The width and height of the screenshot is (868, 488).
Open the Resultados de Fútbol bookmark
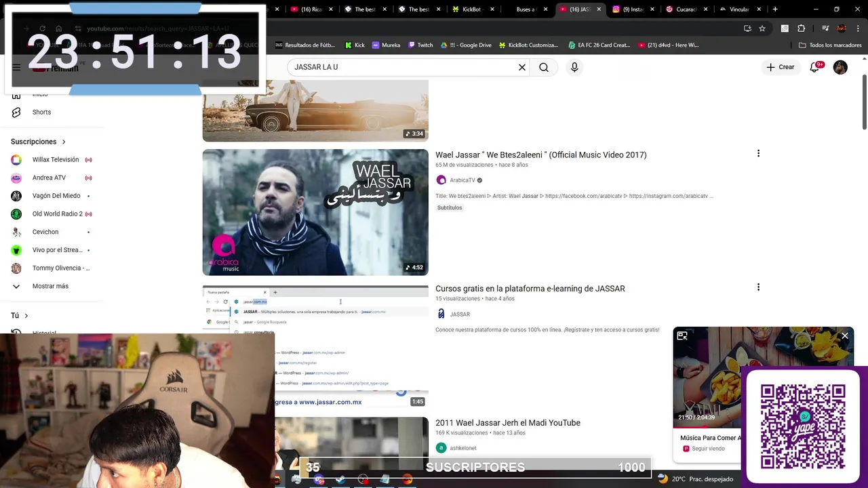point(305,45)
